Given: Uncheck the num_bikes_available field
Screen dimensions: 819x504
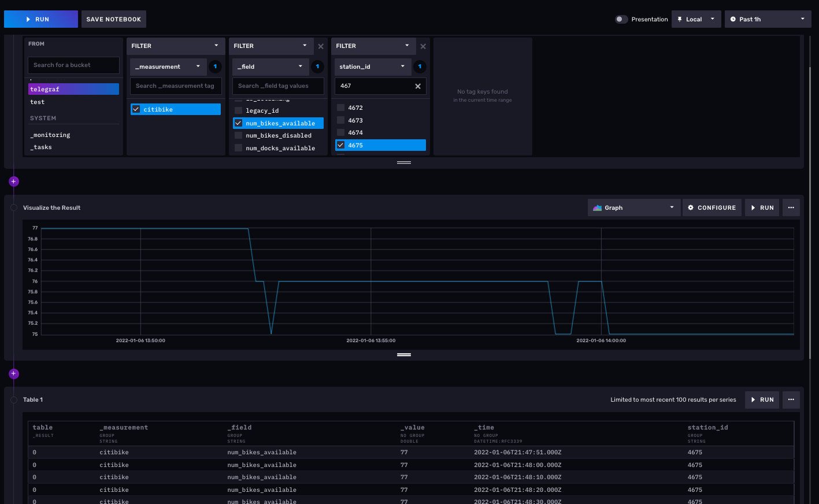Looking at the screenshot, I should [x=239, y=123].
